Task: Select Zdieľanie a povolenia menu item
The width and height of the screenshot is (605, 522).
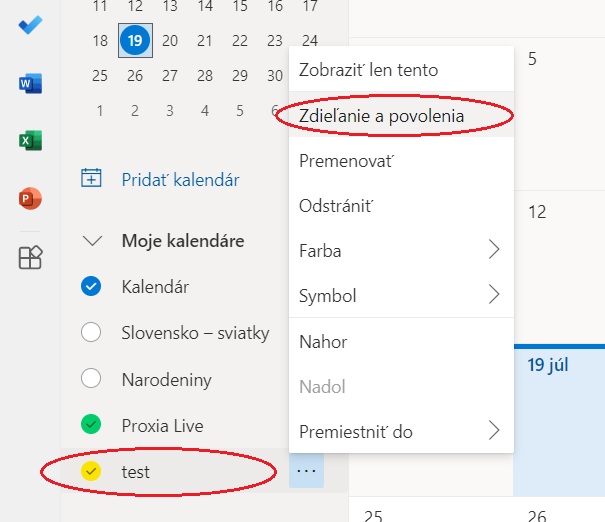Action: [x=381, y=115]
